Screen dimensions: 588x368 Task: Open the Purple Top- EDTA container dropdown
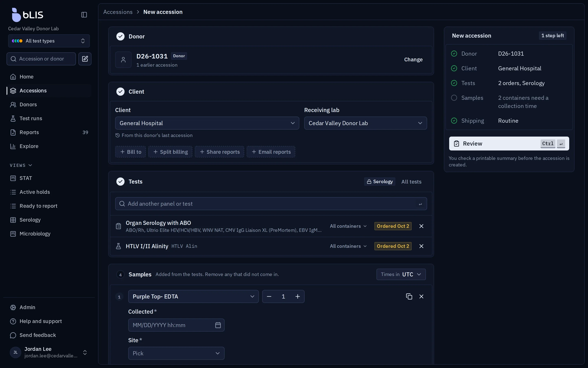(193, 296)
